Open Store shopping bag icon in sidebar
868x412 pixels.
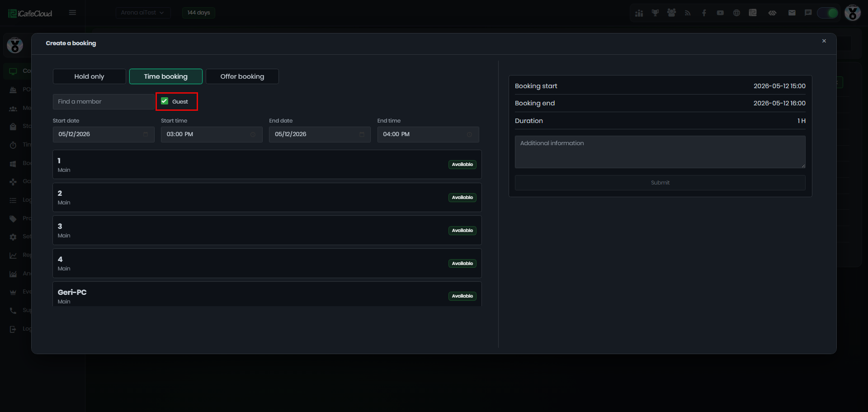tap(13, 126)
